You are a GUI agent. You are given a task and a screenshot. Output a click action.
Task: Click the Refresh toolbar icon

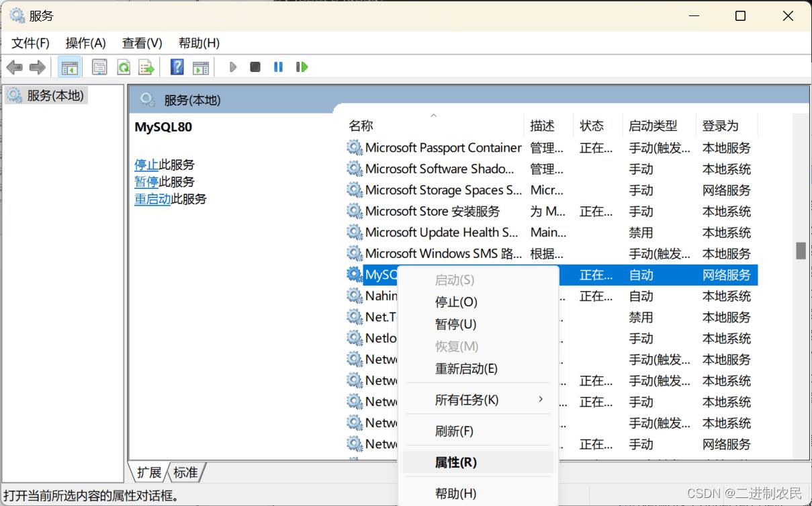(x=124, y=67)
